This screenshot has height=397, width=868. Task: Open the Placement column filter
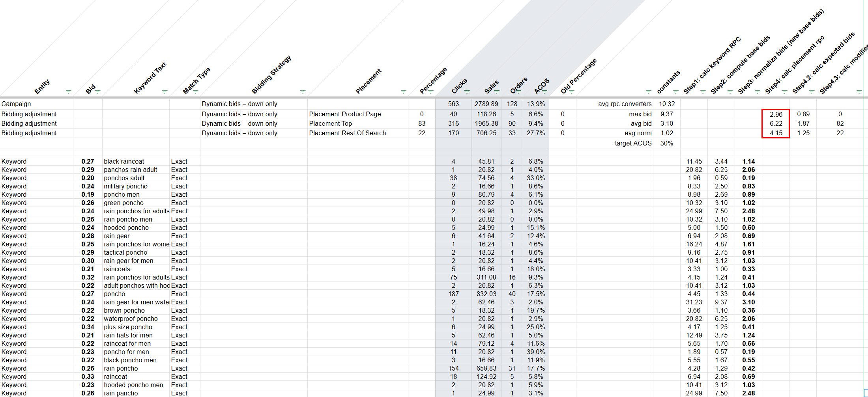[x=403, y=92]
